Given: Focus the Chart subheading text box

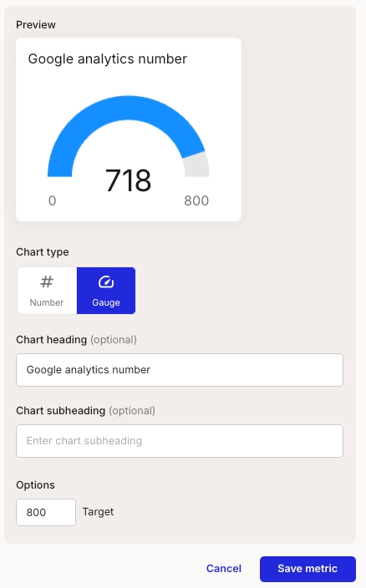Looking at the screenshot, I should pos(180,441).
